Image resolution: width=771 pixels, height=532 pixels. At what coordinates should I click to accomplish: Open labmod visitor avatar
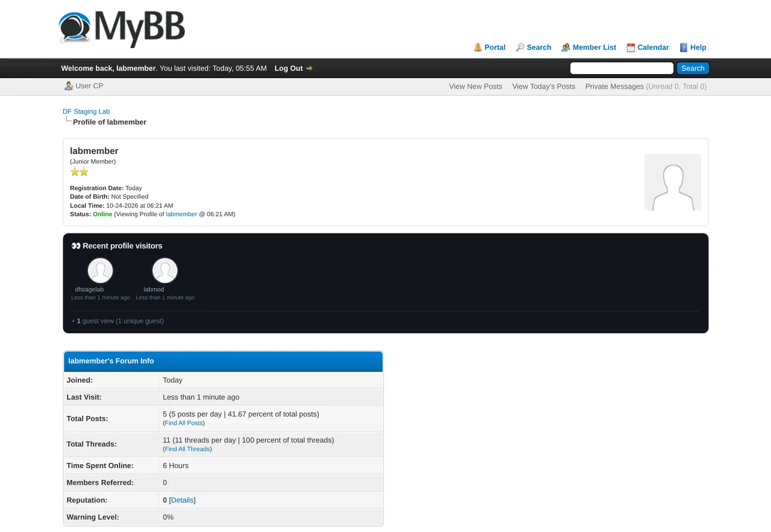pyautogui.click(x=164, y=271)
